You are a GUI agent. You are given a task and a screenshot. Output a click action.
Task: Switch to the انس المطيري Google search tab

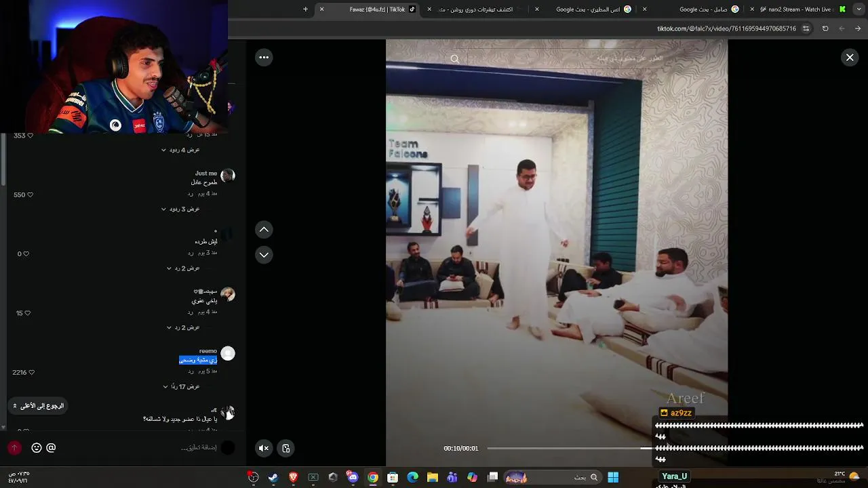pos(587,9)
